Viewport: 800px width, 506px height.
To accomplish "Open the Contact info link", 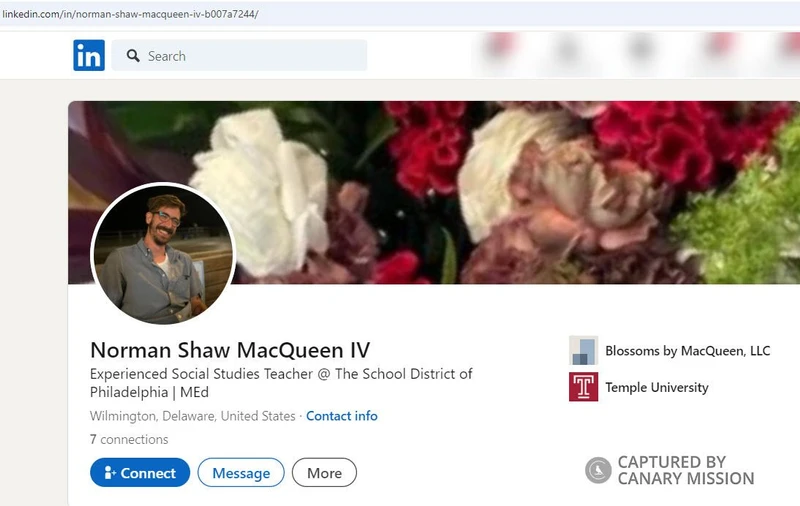I will pos(342,416).
